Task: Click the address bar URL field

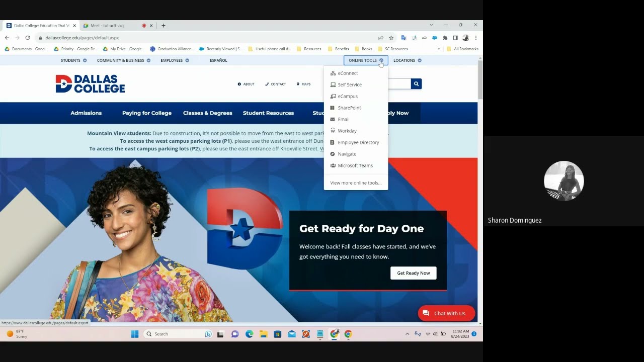Action: (x=206, y=38)
